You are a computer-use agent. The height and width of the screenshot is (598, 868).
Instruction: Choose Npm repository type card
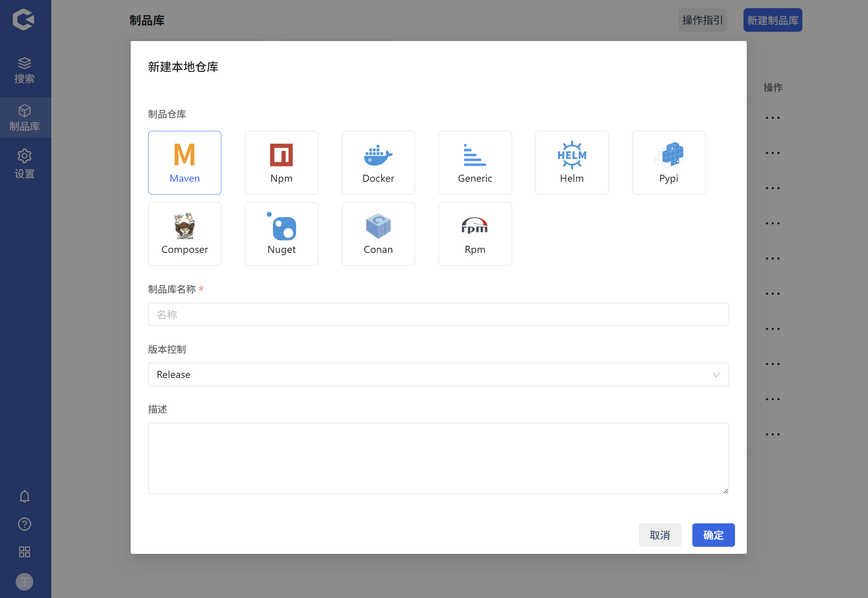pos(281,163)
